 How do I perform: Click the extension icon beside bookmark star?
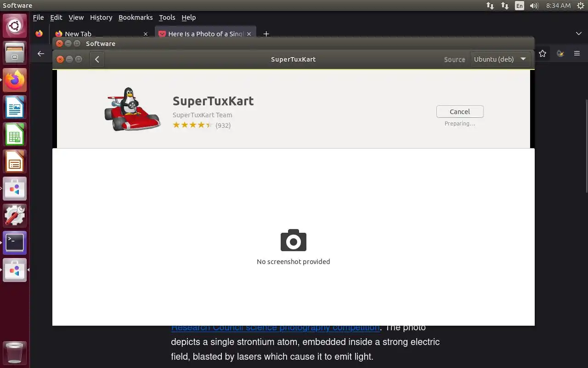pyautogui.click(x=560, y=53)
